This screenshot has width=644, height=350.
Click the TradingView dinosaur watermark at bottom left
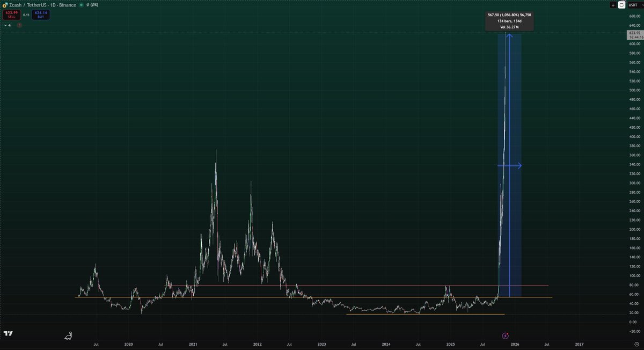(x=68, y=336)
